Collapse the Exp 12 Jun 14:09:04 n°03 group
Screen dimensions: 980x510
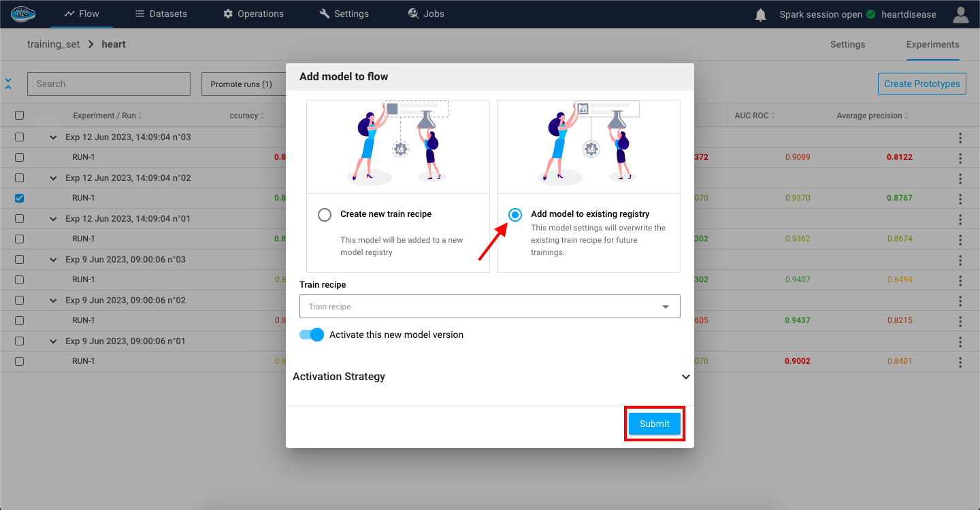pyautogui.click(x=53, y=137)
